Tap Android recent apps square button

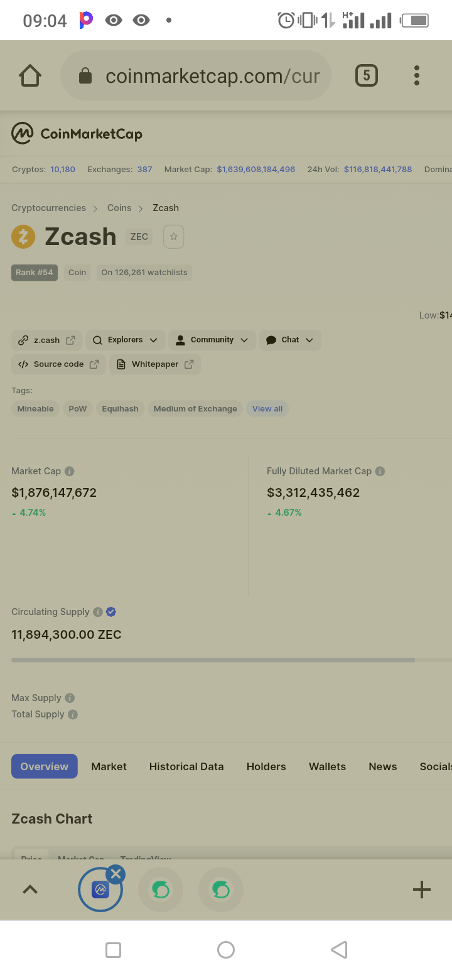[x=113, y=950]
